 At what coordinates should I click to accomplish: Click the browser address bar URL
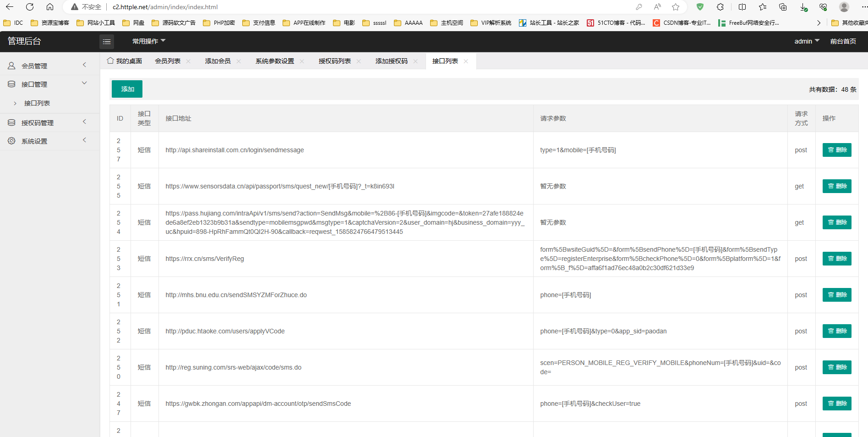click(165, 7)
